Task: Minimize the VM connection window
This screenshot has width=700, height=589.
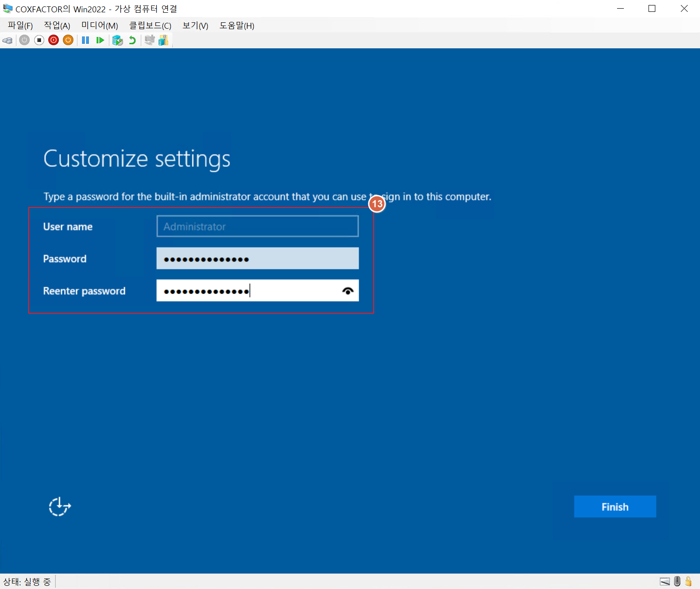Action: 620,9
